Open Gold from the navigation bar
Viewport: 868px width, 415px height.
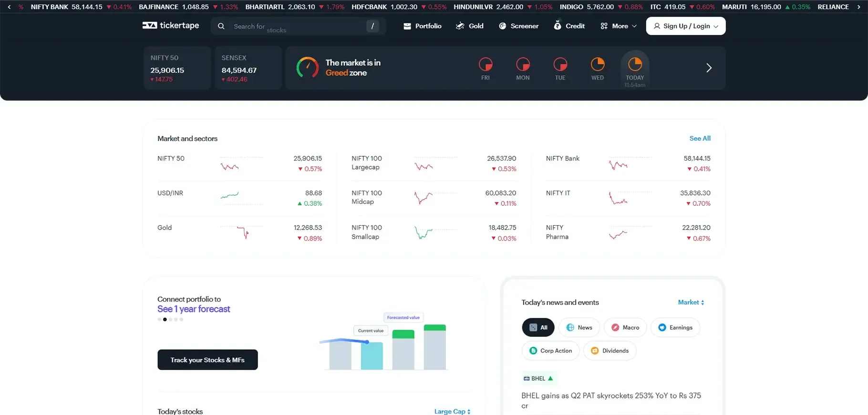click(x=470, y=26)
